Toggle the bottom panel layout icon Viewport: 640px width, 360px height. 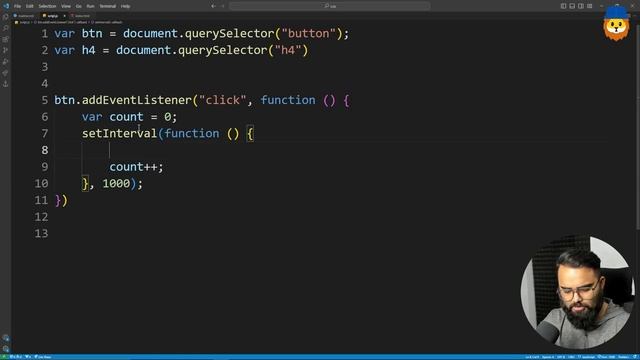point(572,6)
